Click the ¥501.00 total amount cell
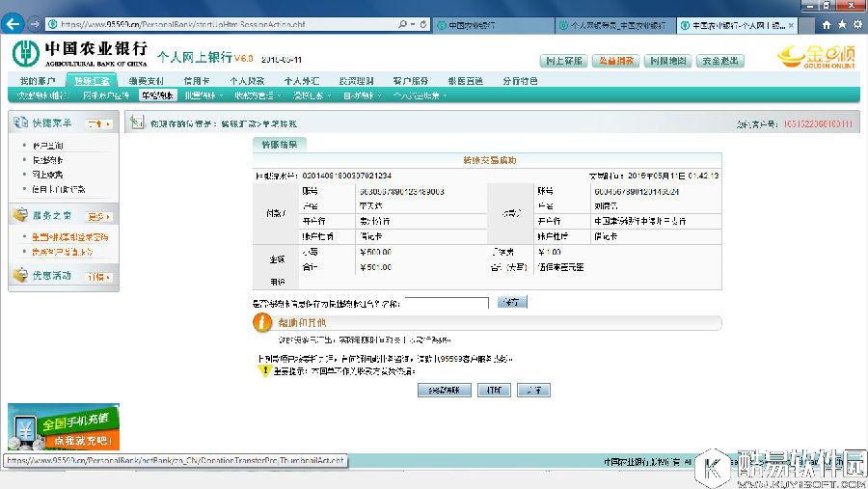Image resolution: width=868 pixels, height=489 pixels. 376,267
